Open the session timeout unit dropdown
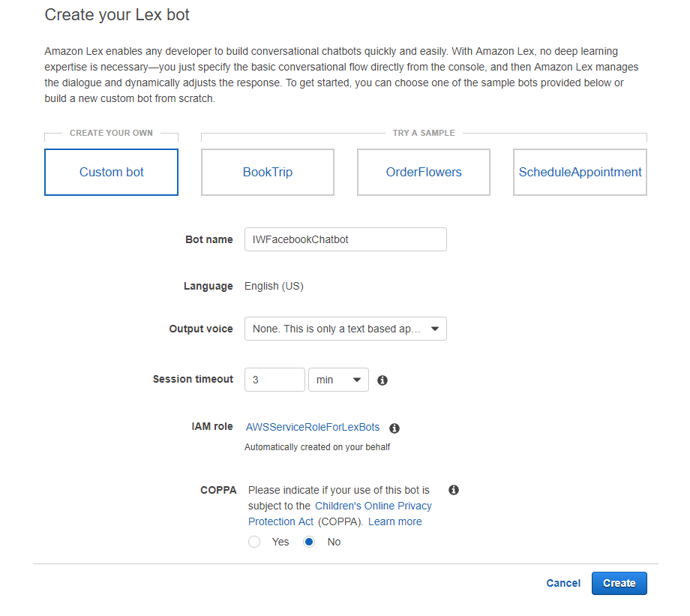Viewport: 690px width, 616px height. [338, 380]
